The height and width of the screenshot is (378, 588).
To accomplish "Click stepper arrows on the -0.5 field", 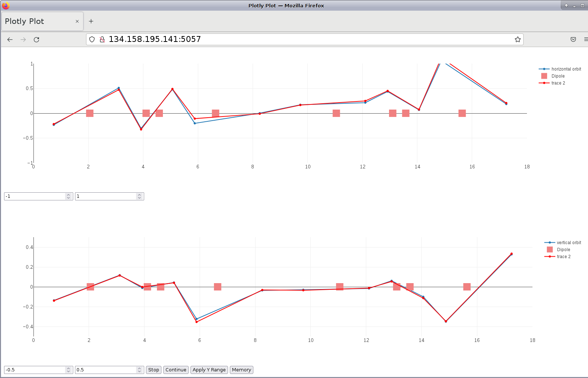I will pyautogui.click(x=68, y=370).
